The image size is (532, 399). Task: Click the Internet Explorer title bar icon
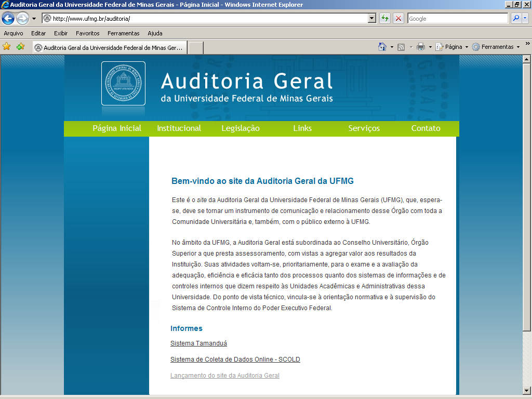[5, 4]
